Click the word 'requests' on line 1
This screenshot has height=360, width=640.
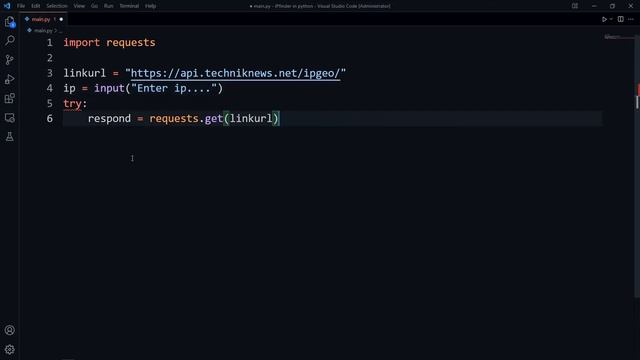click(x=131, y=42)
